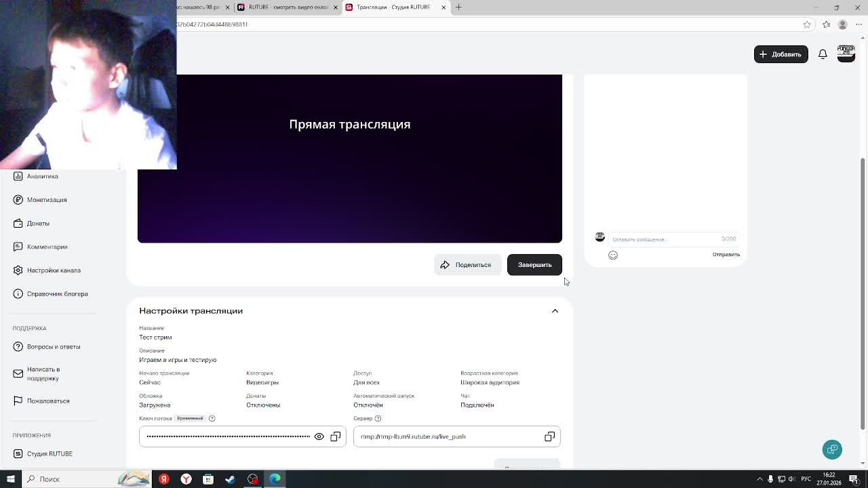Open Windows Start menu
Image resolution: width=868 pixels, height=488 pixels.
click(x=10, y=479)
